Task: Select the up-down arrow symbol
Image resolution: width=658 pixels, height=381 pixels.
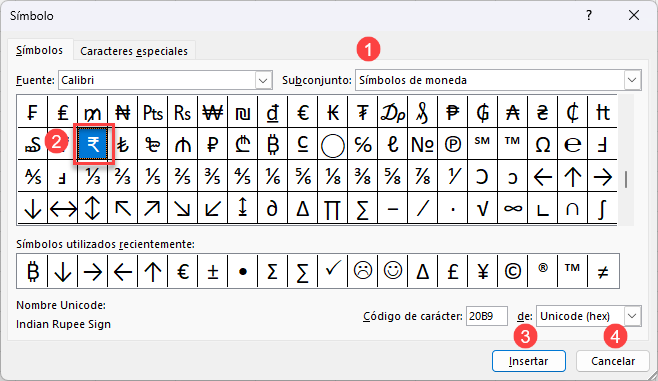Action: coord(93,209)
